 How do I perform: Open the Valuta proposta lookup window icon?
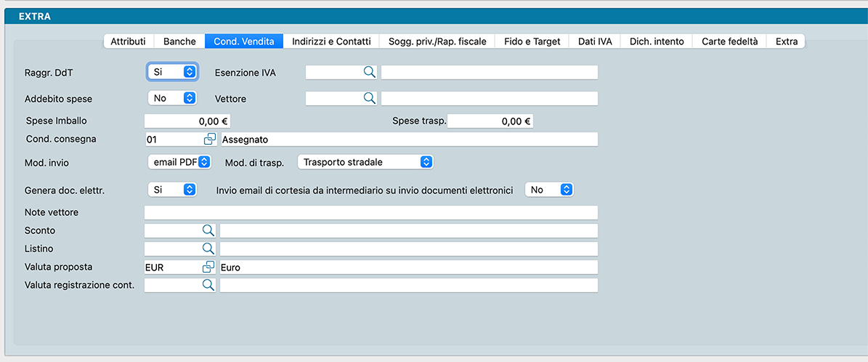(209, 268)
